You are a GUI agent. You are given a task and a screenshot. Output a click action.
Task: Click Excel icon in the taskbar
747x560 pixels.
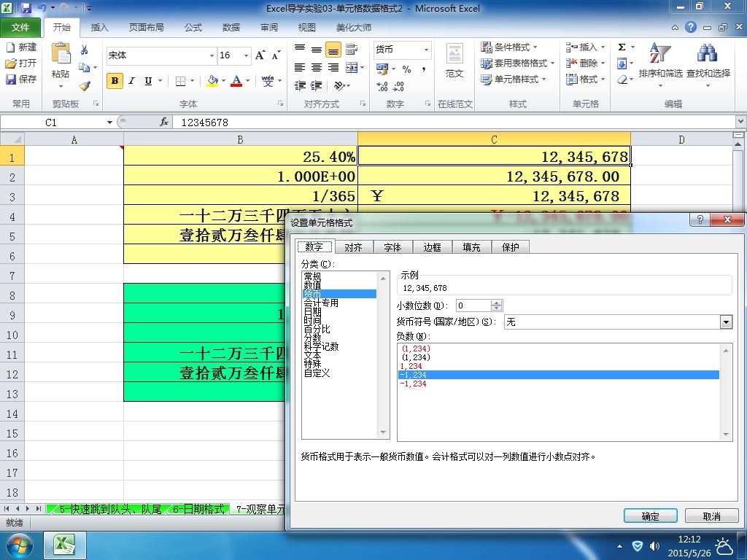(65, 545)
